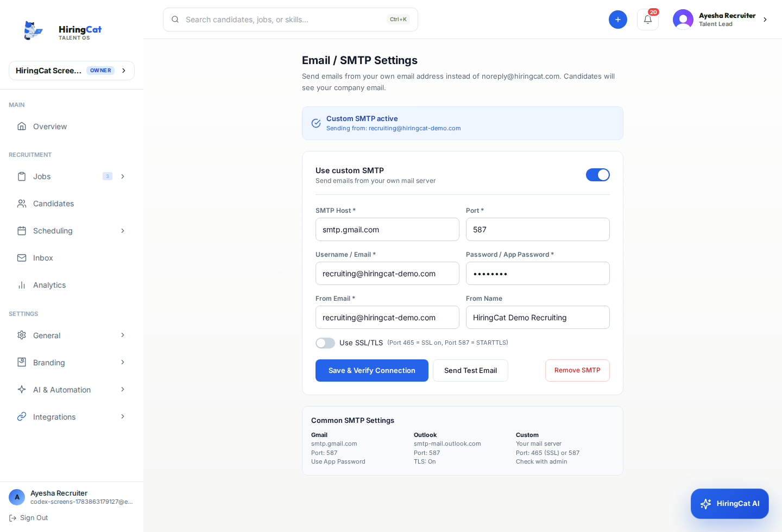
Task: Click the HiringCat AI sparkle icon
Action: click(x=705, y=504)
